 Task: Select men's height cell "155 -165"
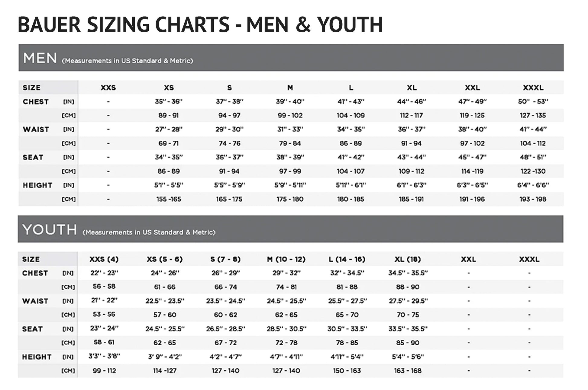[169, 199]
